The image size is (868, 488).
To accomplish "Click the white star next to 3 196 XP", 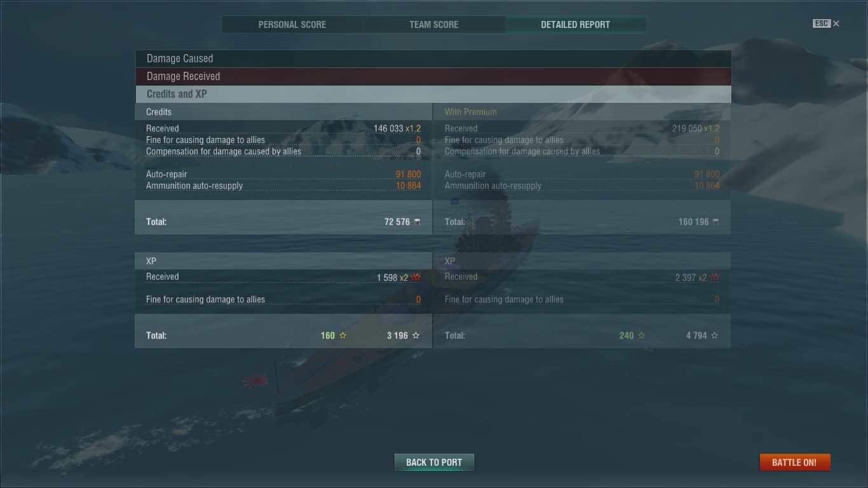I will [416, 335].
